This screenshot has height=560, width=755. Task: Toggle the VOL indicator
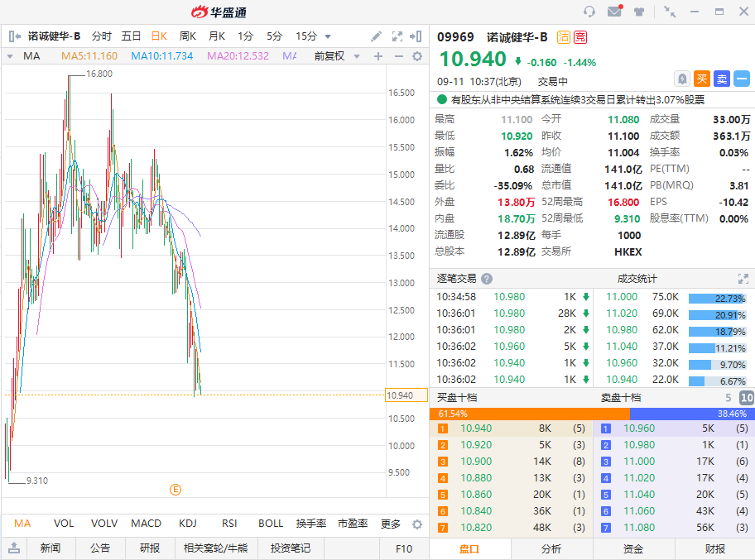click(x=64, y=524)
